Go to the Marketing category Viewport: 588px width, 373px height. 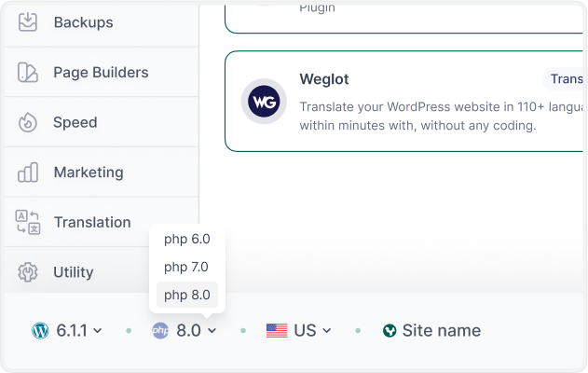click(x=89, y=173)
